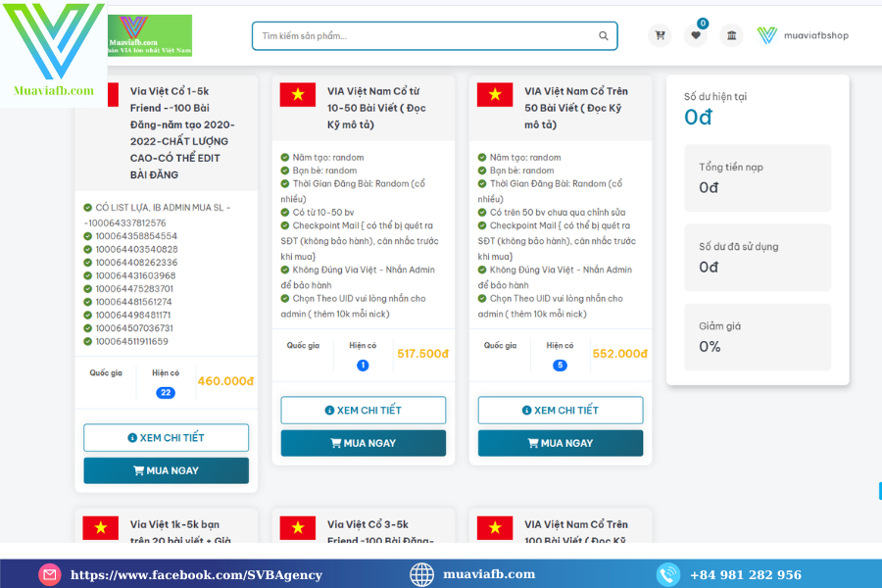882x588 pixels.
Task: Open the shopping cart icon in header
Action: [x=660, y=35]
